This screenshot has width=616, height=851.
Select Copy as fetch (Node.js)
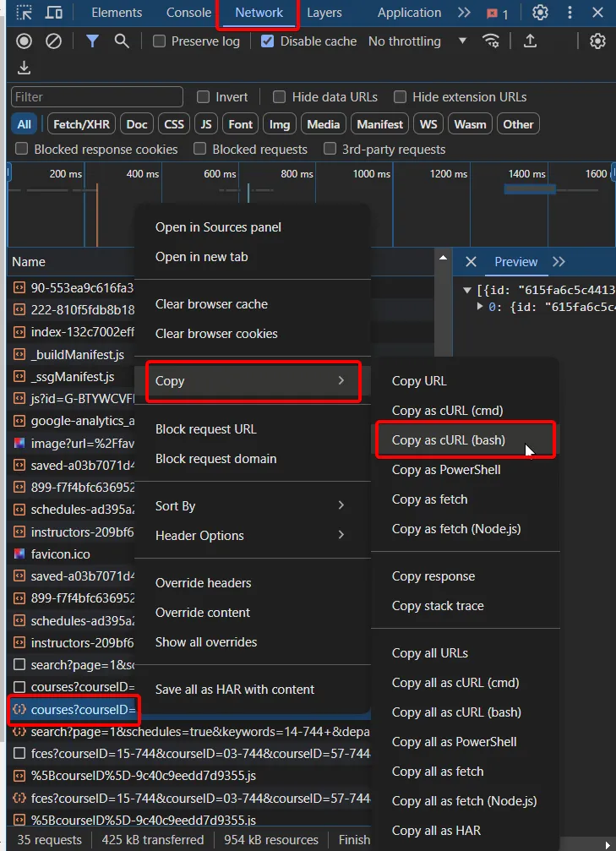pyautogui.click(x=465, y=529)
